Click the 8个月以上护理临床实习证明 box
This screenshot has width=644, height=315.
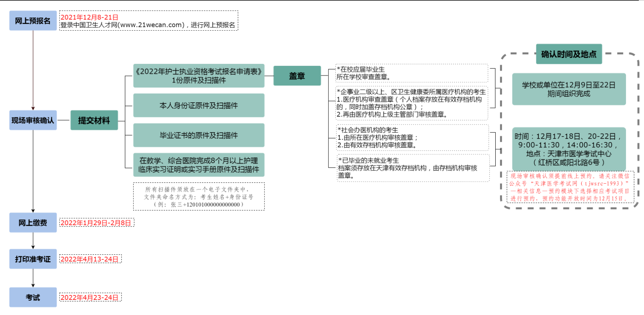(199, 165)
